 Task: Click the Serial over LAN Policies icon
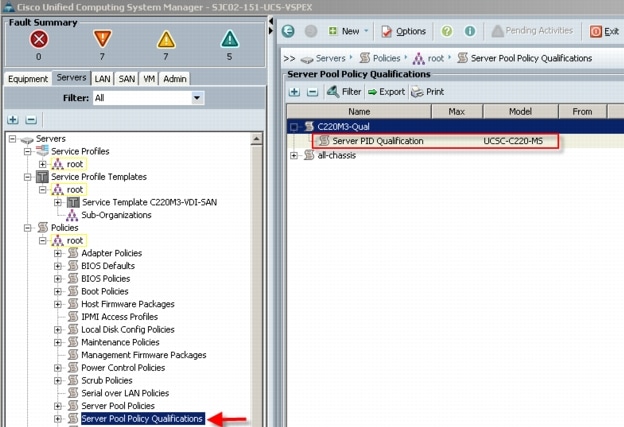coord(73,393)
